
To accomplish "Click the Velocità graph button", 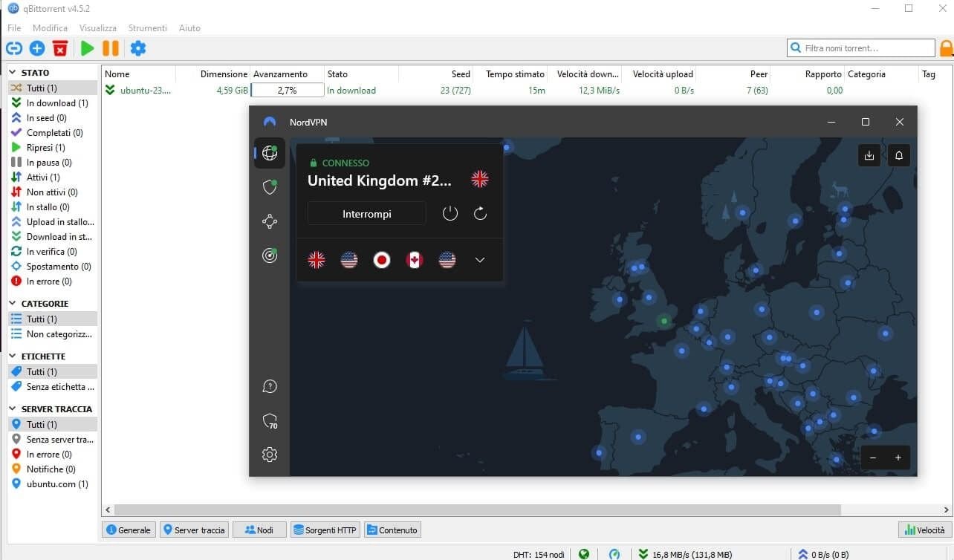I will tap(924, 530).
